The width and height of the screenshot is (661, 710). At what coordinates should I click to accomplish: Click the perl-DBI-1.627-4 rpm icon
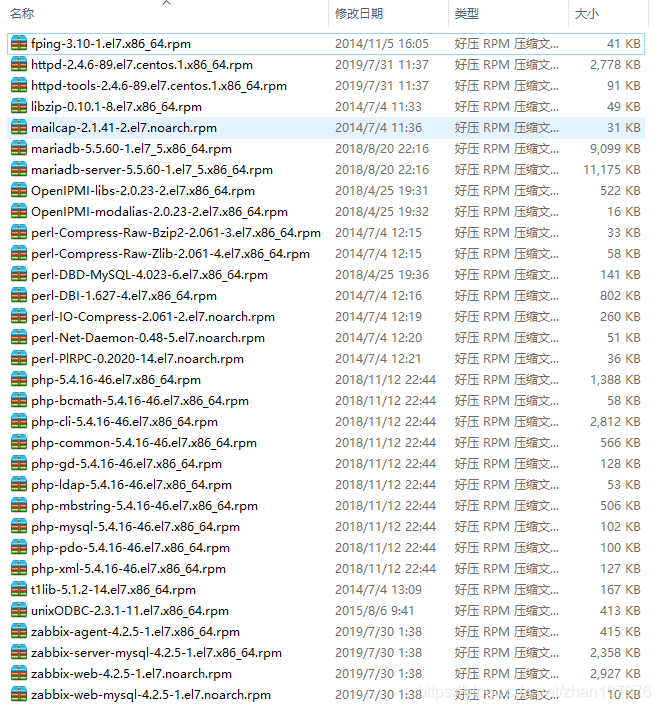[19, 296]
